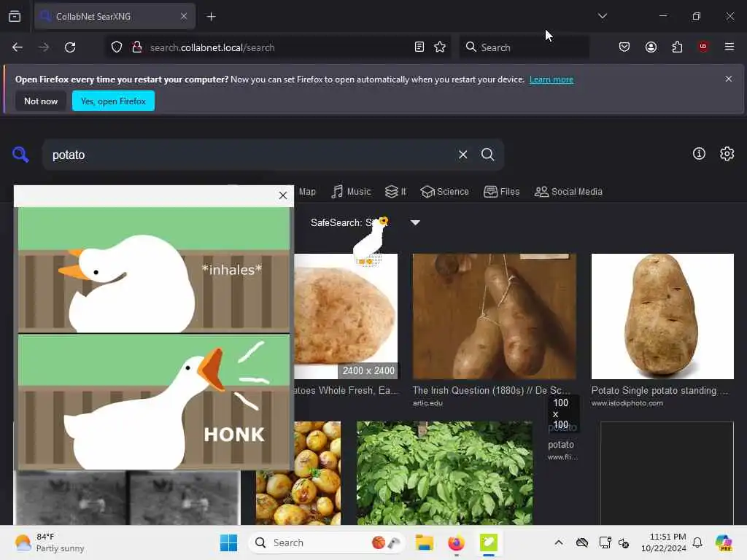Submit search with magnifier button
747x560 pixels.
coord(487,155)
